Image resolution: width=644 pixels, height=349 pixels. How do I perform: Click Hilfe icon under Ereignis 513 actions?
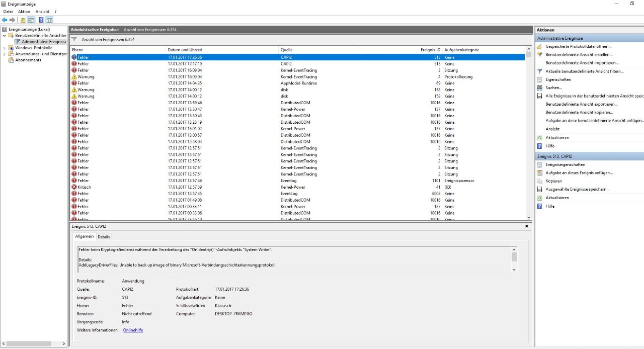(540, 206)
